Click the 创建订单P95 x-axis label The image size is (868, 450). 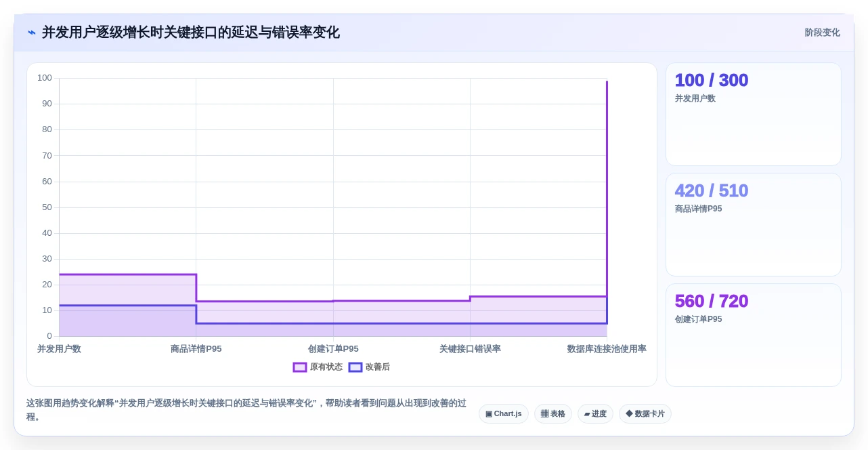pyautogui.click(x=333, y=349)
